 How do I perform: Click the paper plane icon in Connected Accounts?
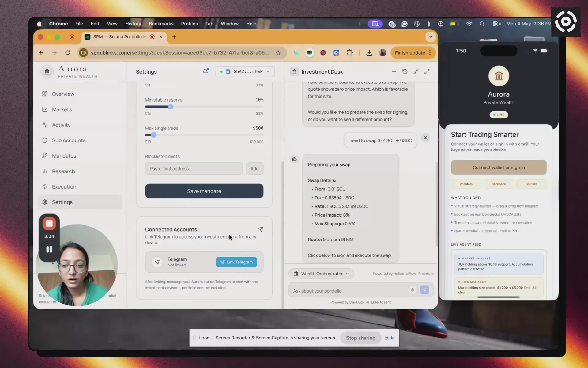pos(261,229)
